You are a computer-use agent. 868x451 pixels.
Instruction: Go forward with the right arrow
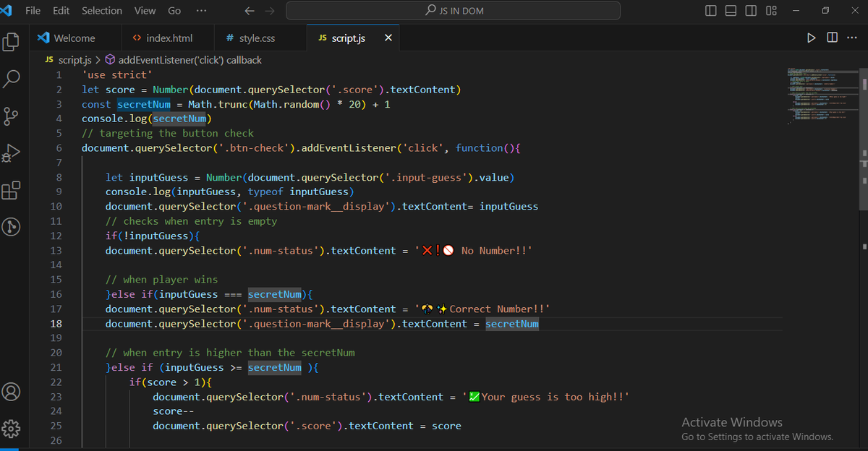tap(269, 11)
